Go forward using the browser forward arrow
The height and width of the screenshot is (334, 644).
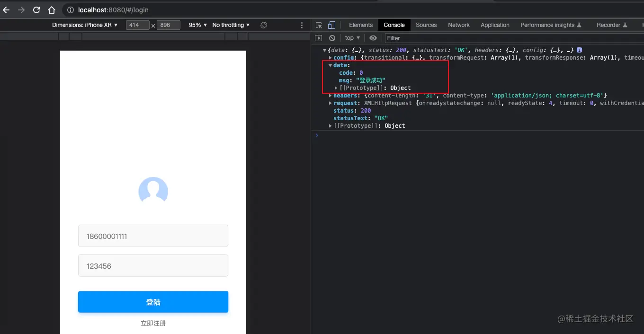point(21,9)
